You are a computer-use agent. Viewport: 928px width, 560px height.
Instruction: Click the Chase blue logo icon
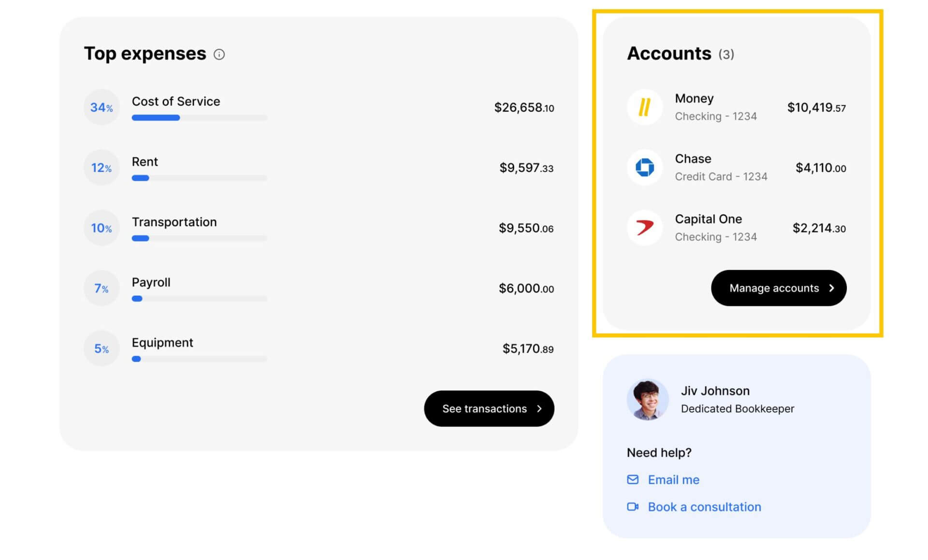click(644, 167)
